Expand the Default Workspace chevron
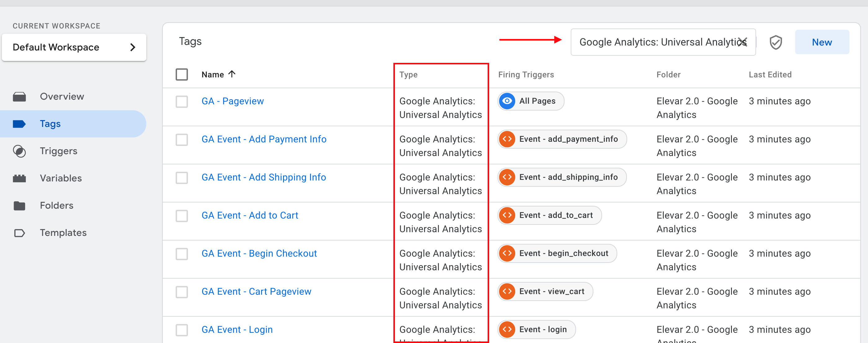This screenshot has width=868, height=343. (133, 47)
